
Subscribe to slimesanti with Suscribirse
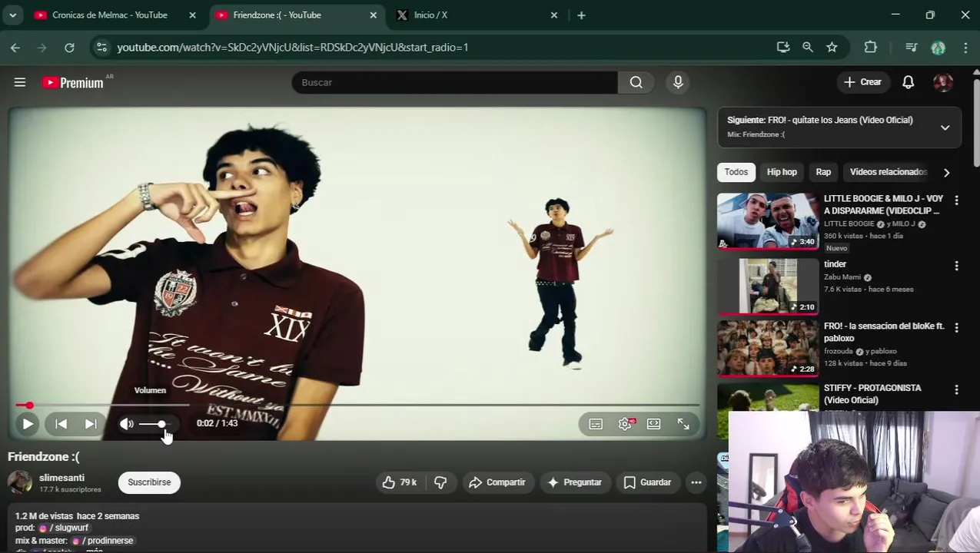click(x=149, y=482)
